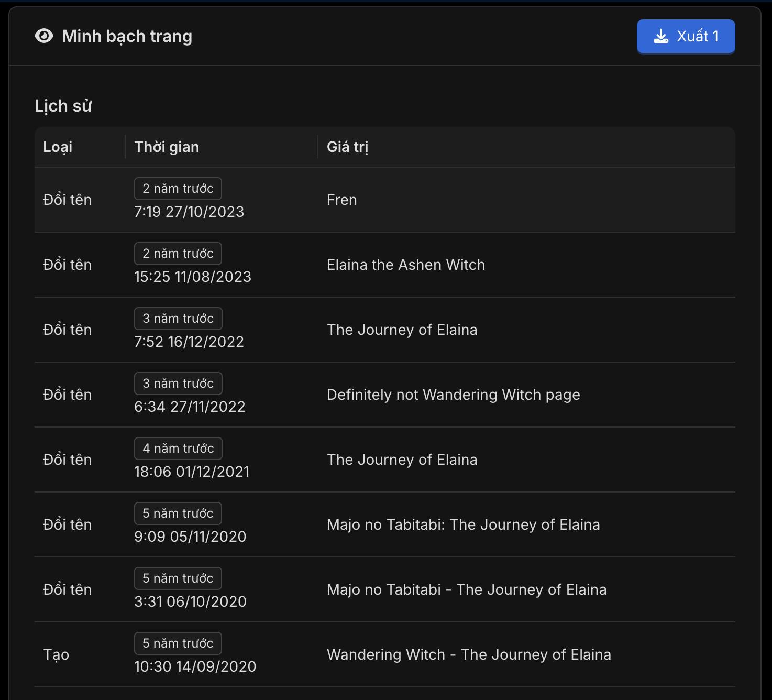Viewport: 772px width, 700px height.
Task: Click the Xuất 1 export button
Action: coord(686,36)
